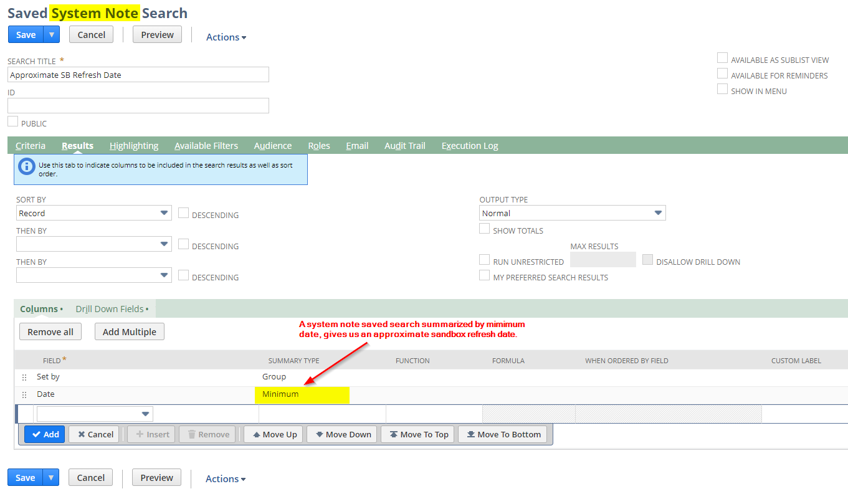Click the bottom Save button
This screenshot has width=848, height=504.
(x=25, y=478)
